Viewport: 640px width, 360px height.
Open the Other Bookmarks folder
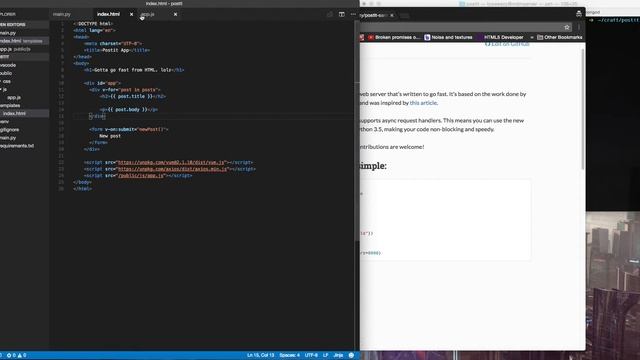click(560, 37)
